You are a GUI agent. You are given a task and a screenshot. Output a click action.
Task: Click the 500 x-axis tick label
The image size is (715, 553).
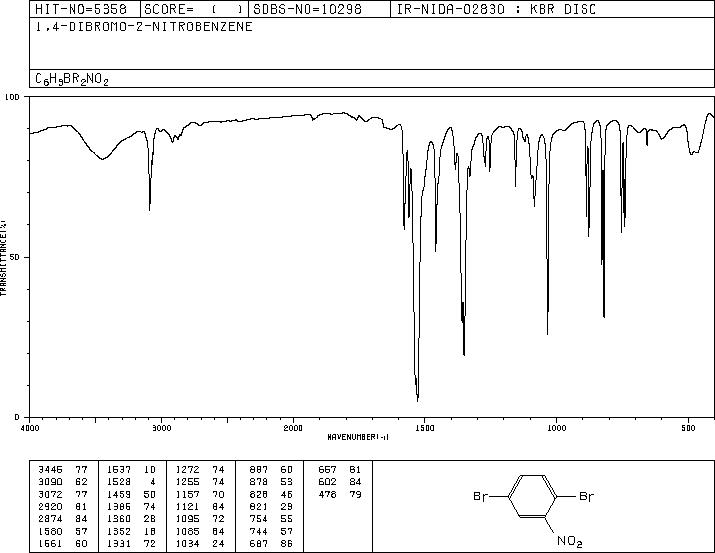pyautogui.click(x=688, y=428)
